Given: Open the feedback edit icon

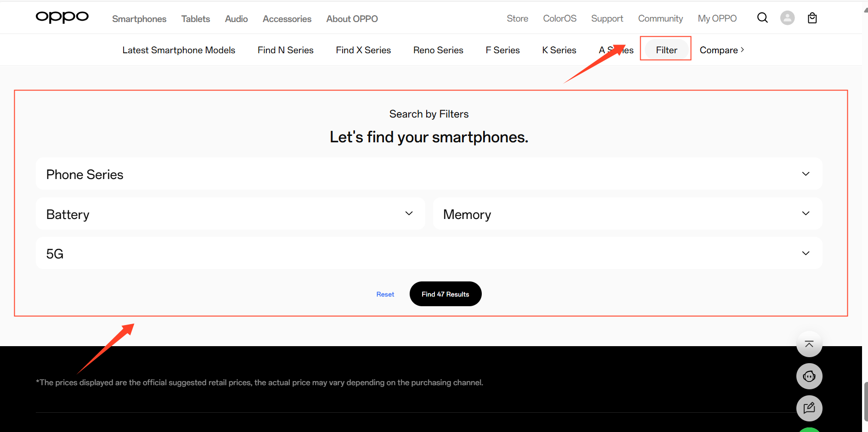Looking at the screenshot, I should (x=809, y=408).
